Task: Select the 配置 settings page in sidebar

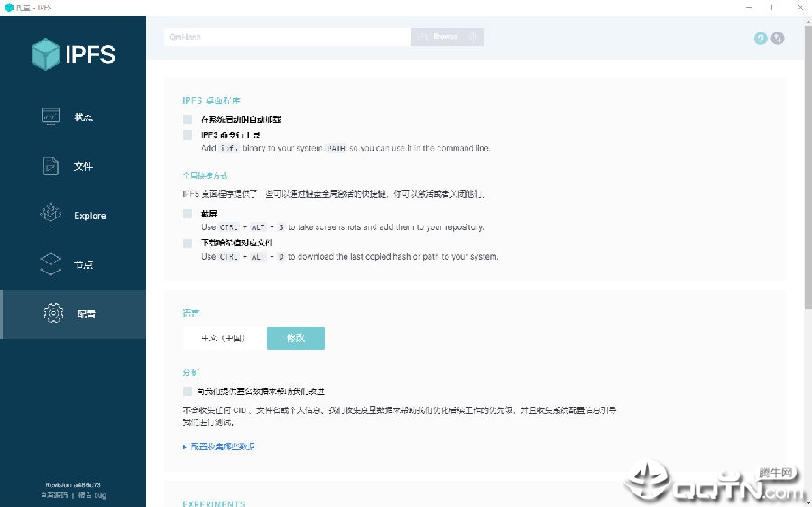Action: click(73, 314)
